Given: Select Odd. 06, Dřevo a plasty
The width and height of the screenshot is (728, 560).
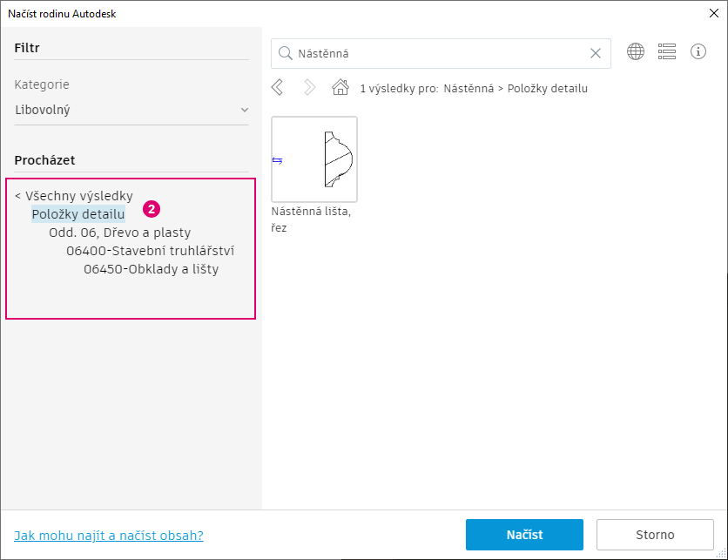Looking at the screenshot, I should pyautogui.click(x=119, y=233).
